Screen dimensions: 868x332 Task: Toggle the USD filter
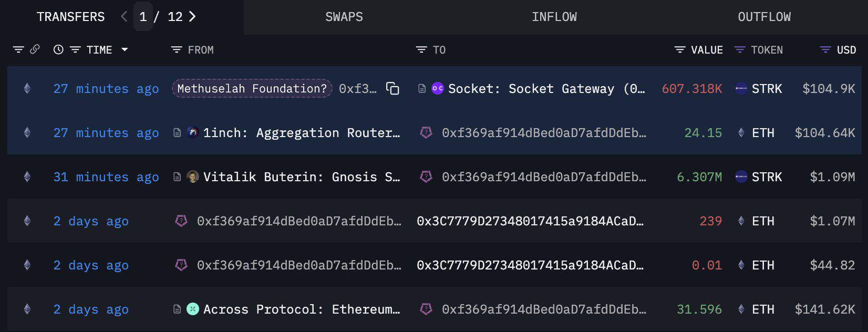pyautogui.click(x=825, y=50)
